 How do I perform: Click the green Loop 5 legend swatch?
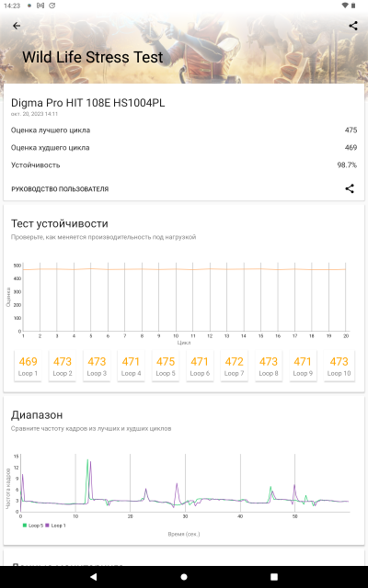tap(25, 526)
